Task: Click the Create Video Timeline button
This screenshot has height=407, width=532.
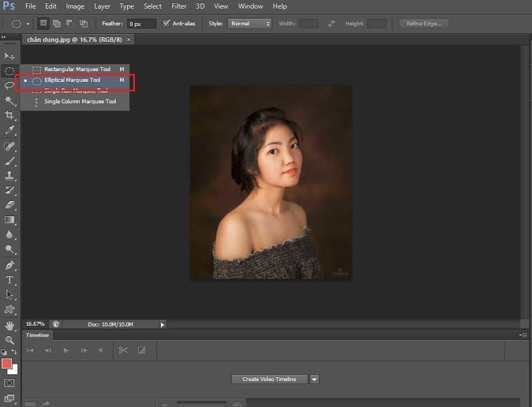Action: 269,379
